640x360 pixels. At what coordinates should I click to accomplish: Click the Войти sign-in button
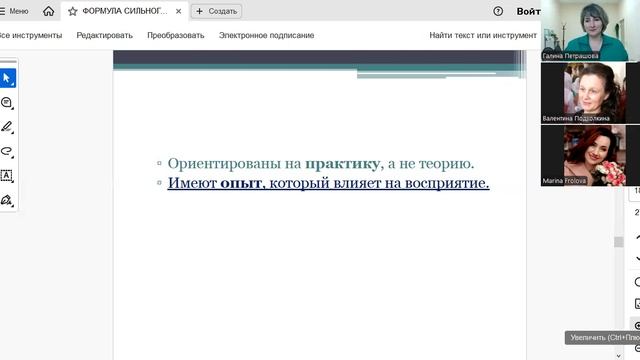tap(529, 11)
